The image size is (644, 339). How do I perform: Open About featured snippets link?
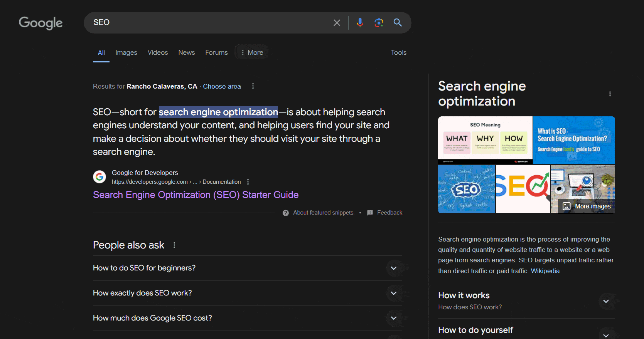(x=323, y=213)
